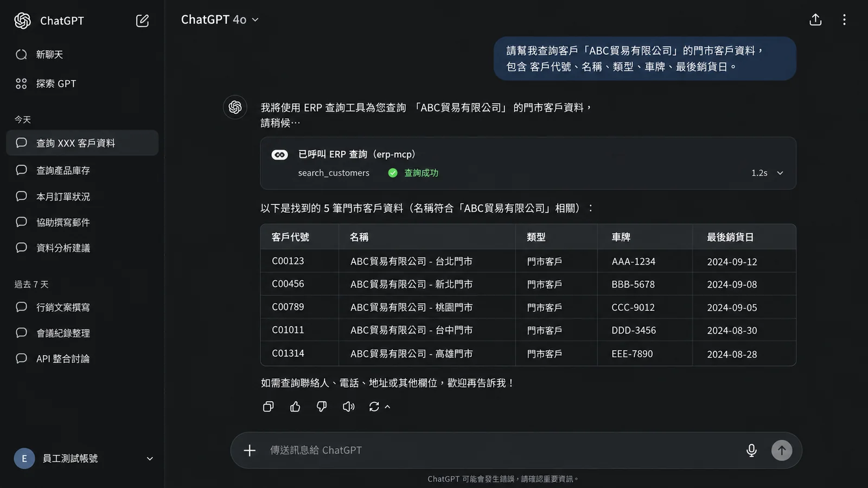Viewport: 868px width, 488px height.
Task: Click the send message arrow button
Action: [782, 450]
